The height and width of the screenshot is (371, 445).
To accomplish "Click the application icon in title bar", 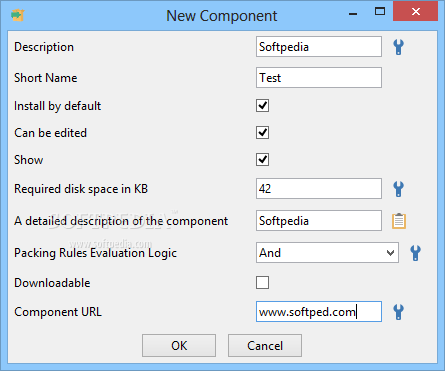I will pos(18,15).
